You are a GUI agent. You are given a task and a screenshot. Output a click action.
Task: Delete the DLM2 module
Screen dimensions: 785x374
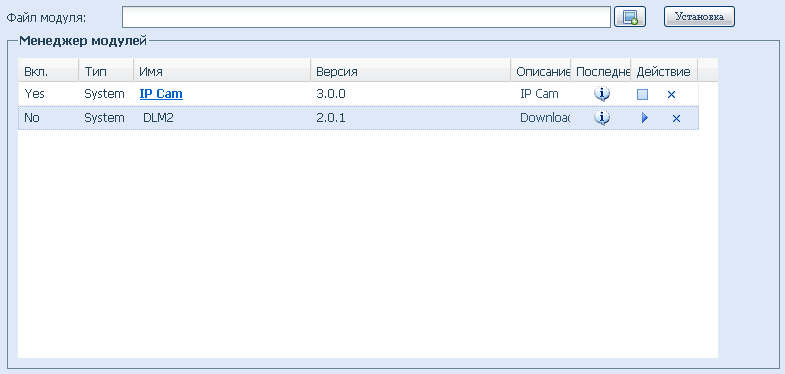pos(676,118)
